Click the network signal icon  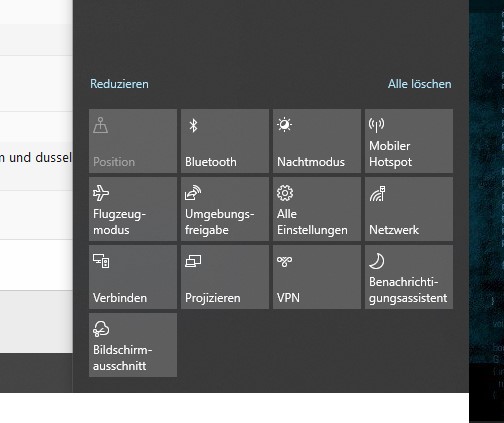point(377,194)
